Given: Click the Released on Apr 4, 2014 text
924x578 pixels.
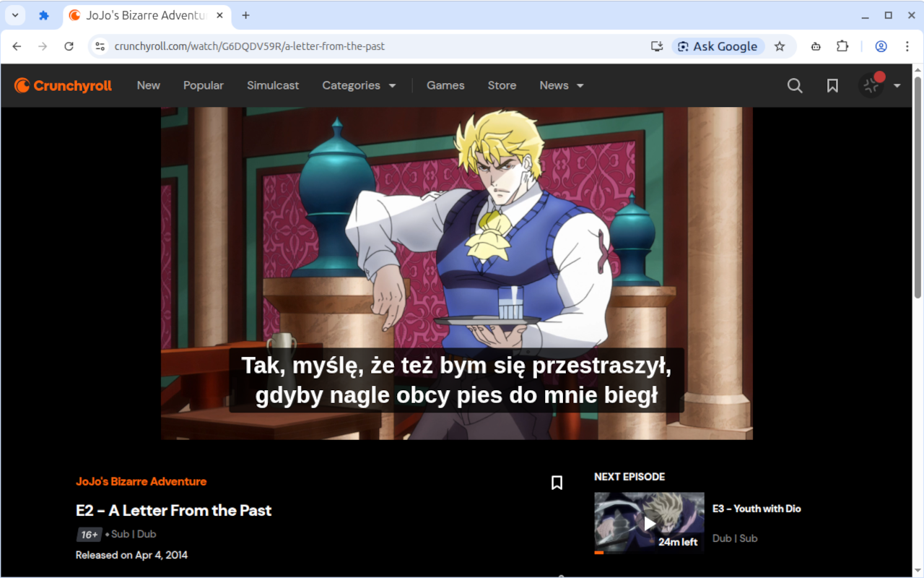Looking at the screenshot, I should pos(131,555).
